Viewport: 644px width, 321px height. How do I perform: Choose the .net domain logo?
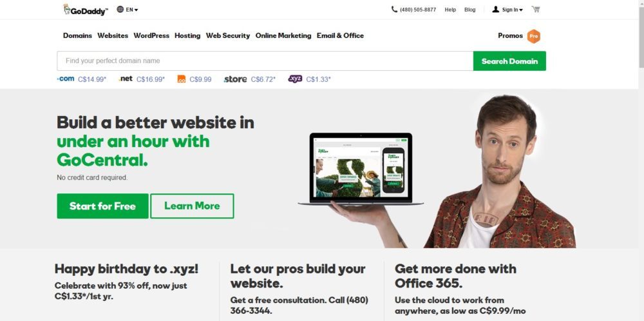(126, 79)
